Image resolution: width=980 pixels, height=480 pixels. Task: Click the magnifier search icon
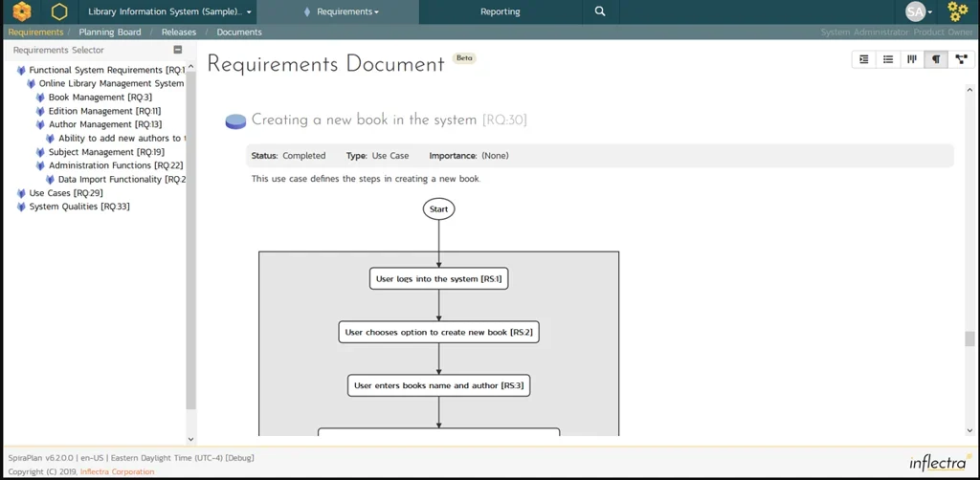600,11
